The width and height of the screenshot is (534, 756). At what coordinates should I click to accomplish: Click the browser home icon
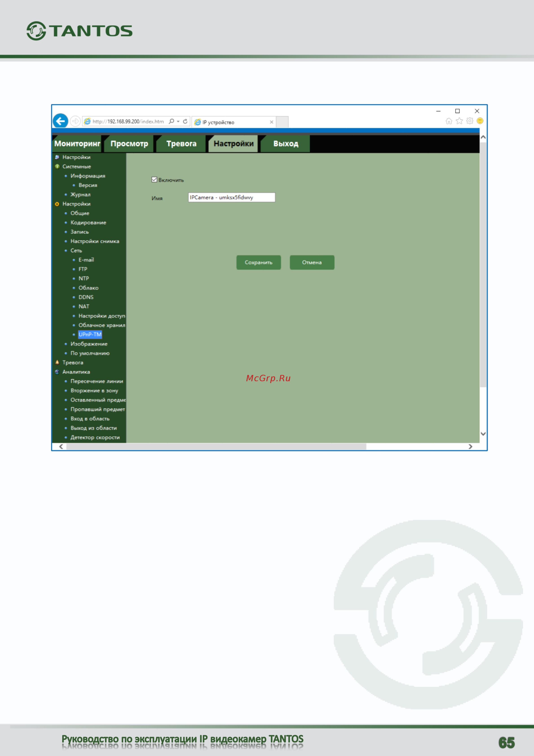(x=449, y=121)
